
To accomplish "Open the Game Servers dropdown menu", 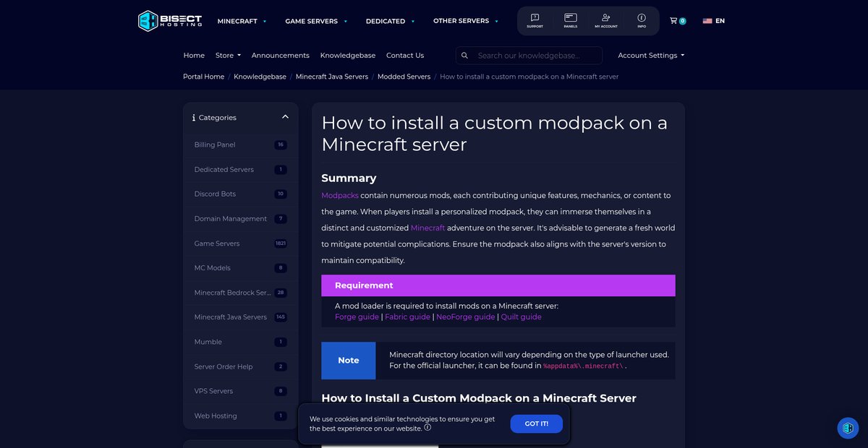I will coord(316,21).
